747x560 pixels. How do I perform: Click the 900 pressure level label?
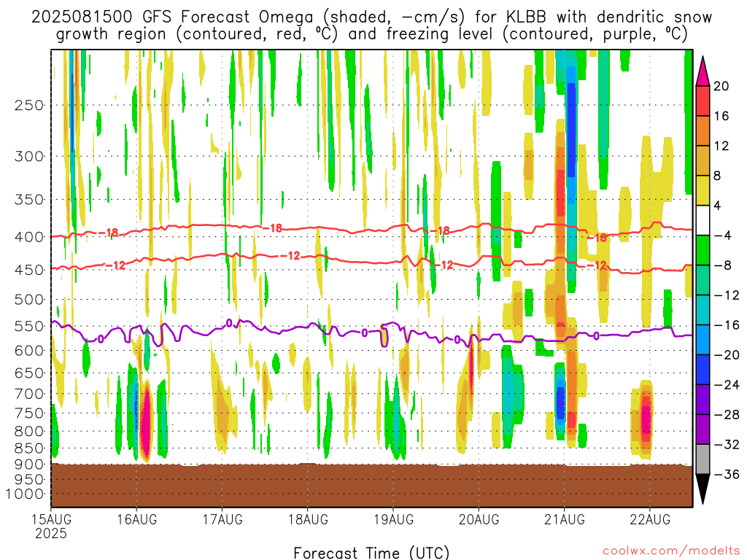pos(28,464)
